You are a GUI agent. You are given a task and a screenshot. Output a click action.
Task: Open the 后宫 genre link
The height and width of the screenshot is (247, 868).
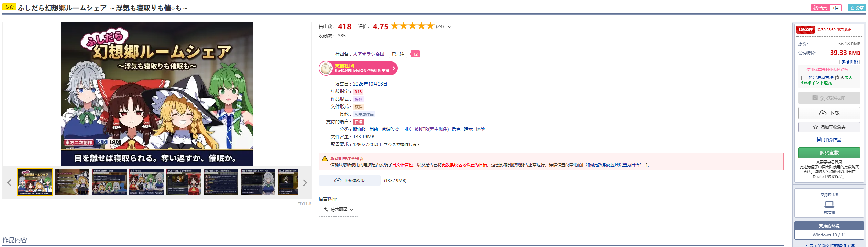456,129
